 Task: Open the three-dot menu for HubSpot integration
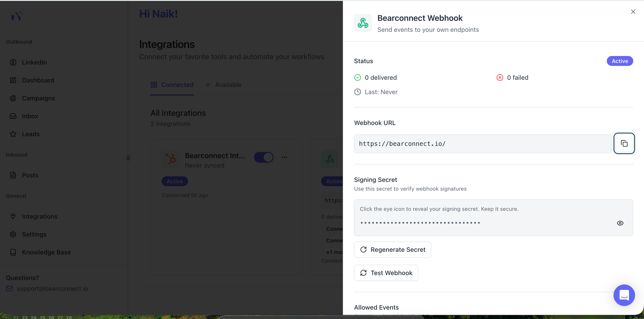point(284,157)
